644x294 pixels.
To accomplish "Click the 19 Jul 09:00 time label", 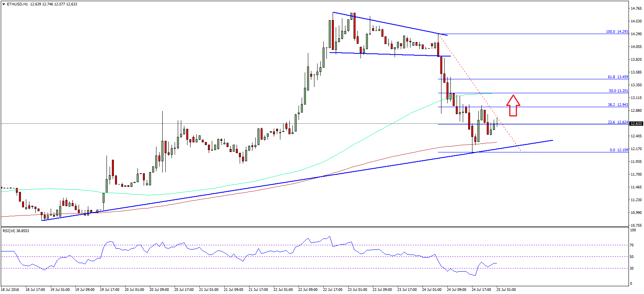I will tap(85, 289).
